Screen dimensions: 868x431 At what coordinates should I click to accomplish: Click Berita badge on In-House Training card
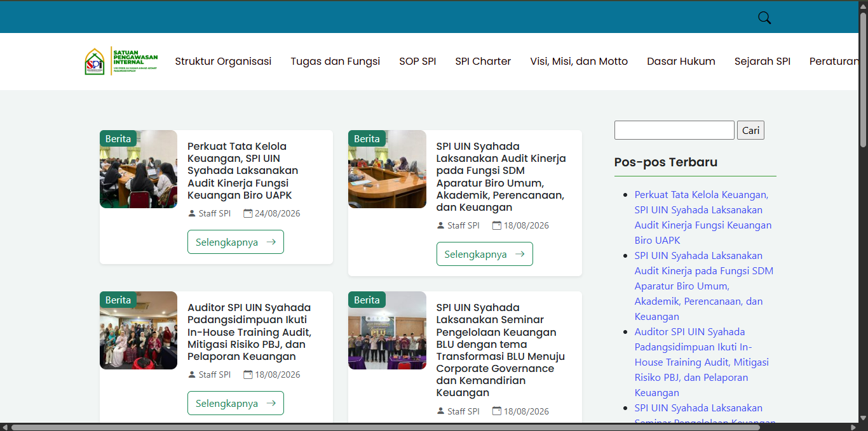coord(118,300)
